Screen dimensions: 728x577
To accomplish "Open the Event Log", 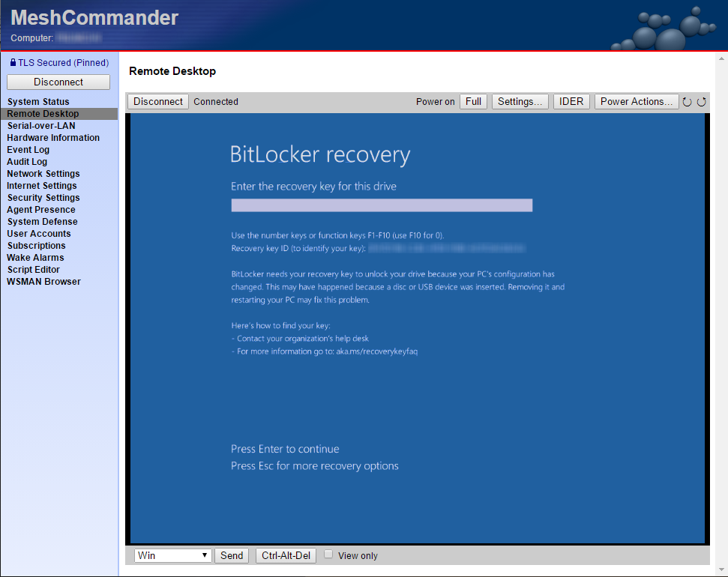I will (x=28, y=150).
